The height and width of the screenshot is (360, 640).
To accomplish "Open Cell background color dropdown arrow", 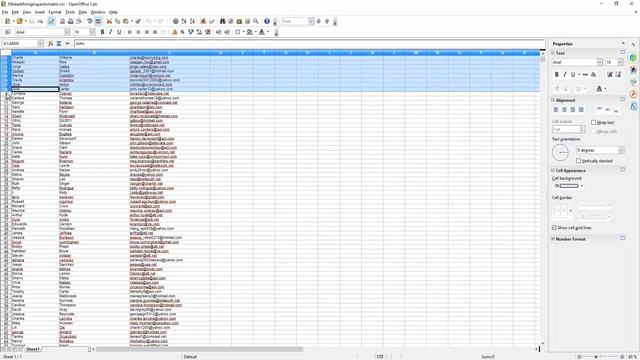I will [582, 186].
